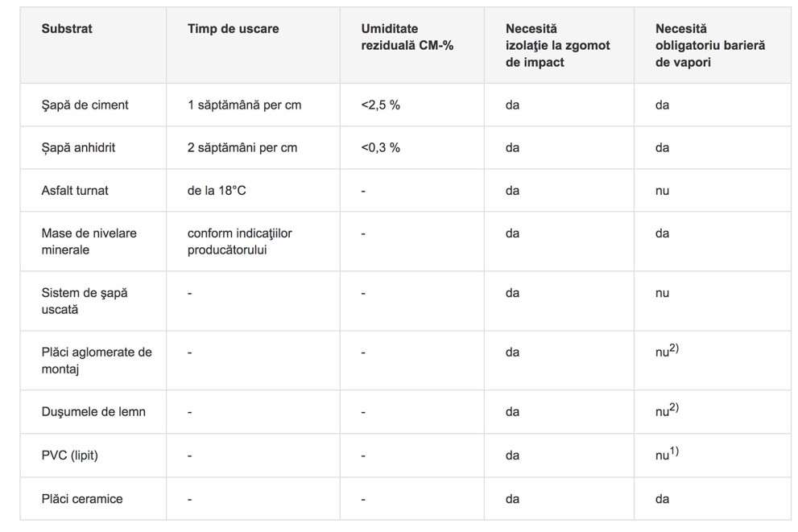Click conform indicaţiilor producătorului text
This screenshot has width=798, height=532.
coord(239,241)
